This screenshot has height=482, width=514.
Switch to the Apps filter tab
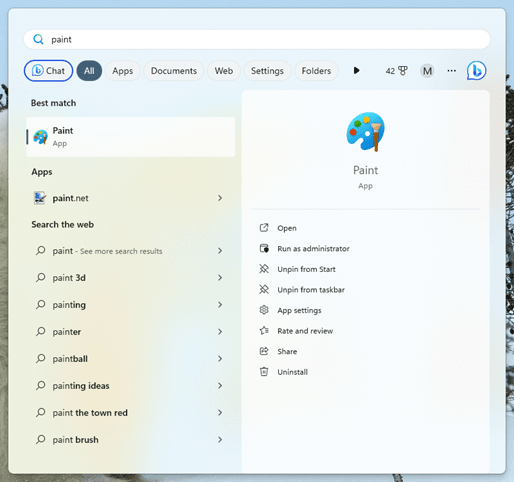click(123, 71)
